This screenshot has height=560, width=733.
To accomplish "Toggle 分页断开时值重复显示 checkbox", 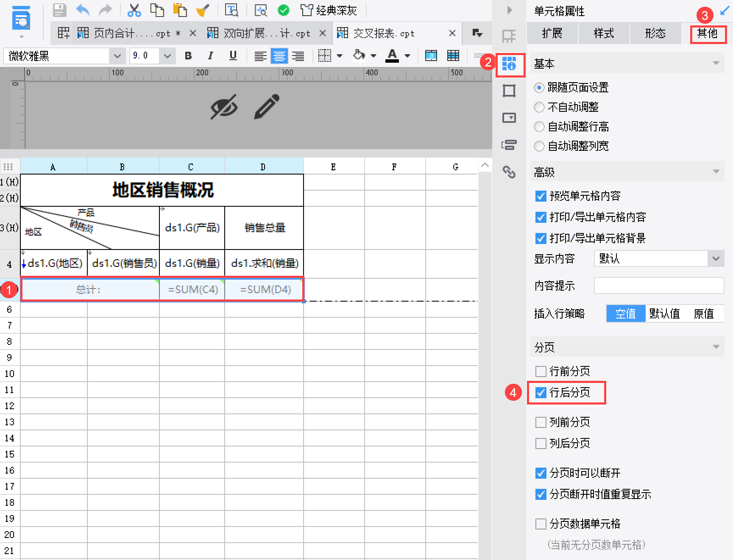I will point(541,494).
